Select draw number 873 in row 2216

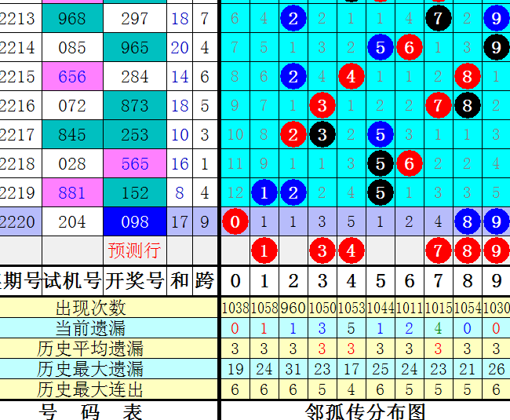pos(135,105)
